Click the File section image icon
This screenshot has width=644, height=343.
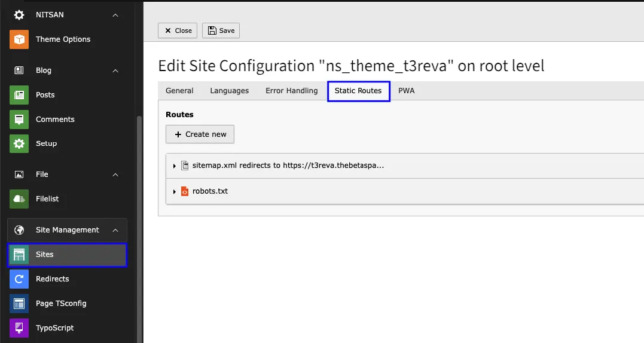pyautogui.click(x=19, y=174)
